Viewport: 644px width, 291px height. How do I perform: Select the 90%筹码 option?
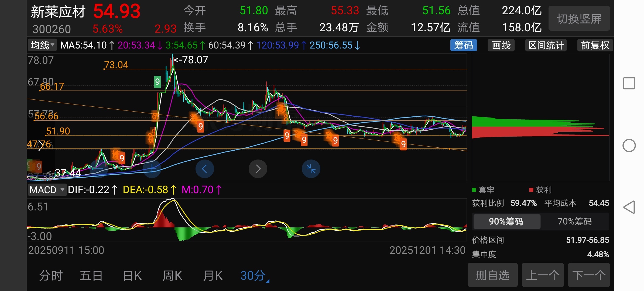(506, 221)
